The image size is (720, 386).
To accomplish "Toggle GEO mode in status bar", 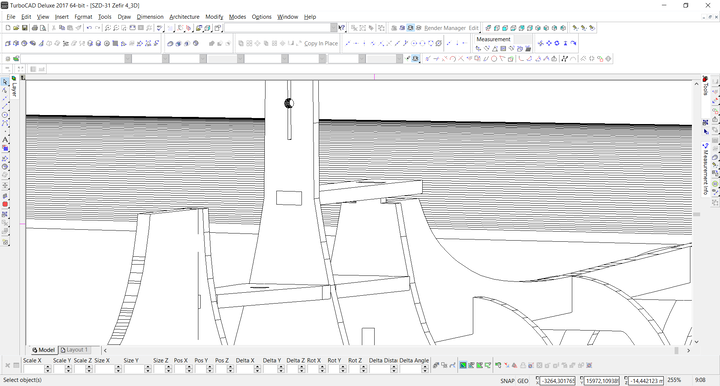I will [523, 380].
